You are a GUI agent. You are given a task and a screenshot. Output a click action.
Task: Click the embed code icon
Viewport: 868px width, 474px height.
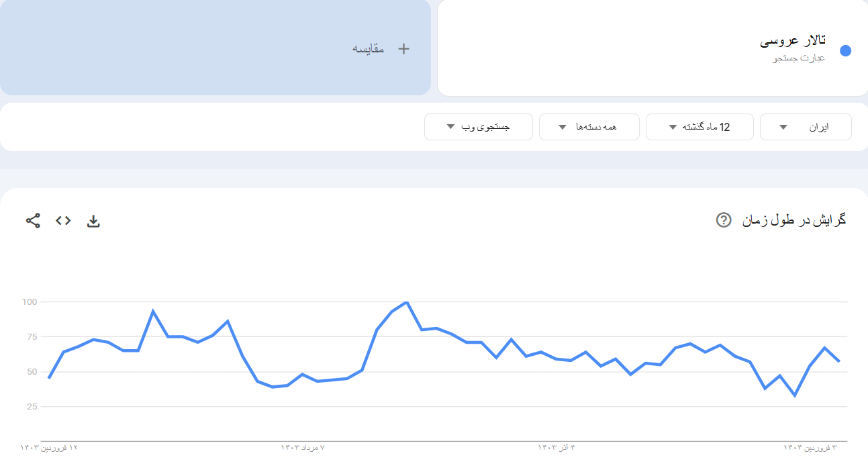click(x=63, y=220)
